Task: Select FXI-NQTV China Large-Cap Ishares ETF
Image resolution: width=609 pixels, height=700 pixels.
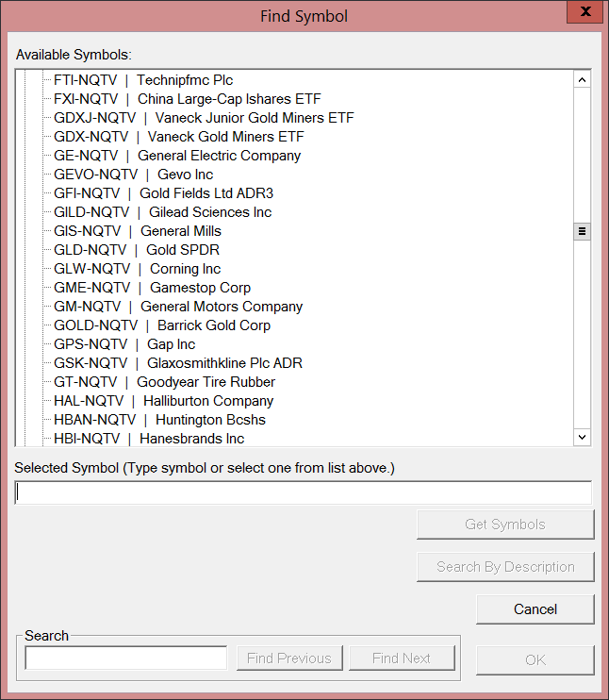Action: 188,99
